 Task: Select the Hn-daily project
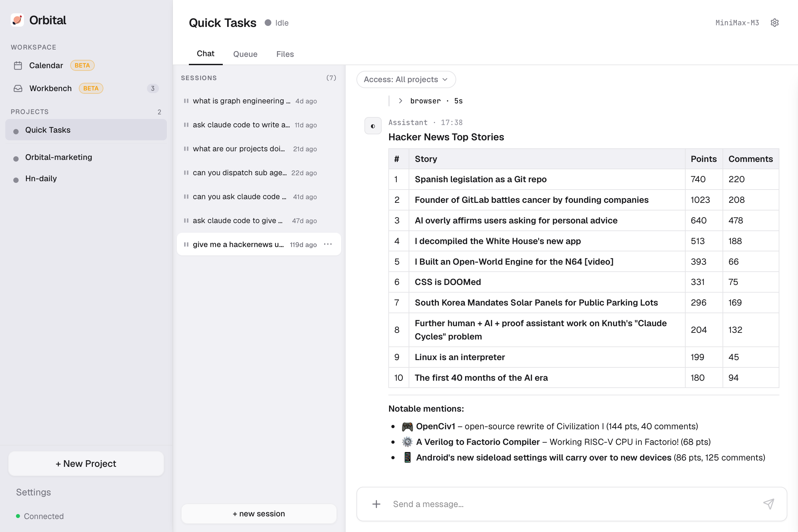coord(86,179)
